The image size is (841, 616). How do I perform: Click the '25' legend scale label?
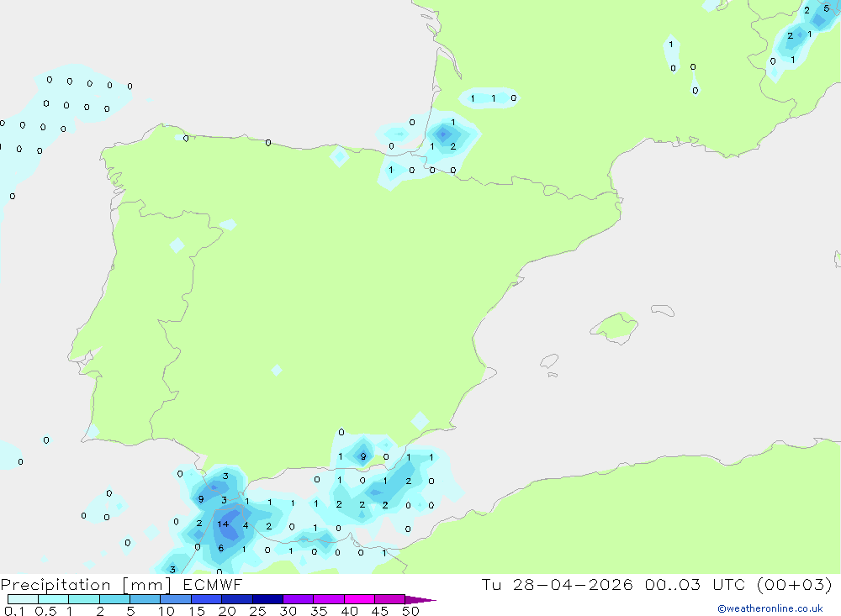point(257,611)
